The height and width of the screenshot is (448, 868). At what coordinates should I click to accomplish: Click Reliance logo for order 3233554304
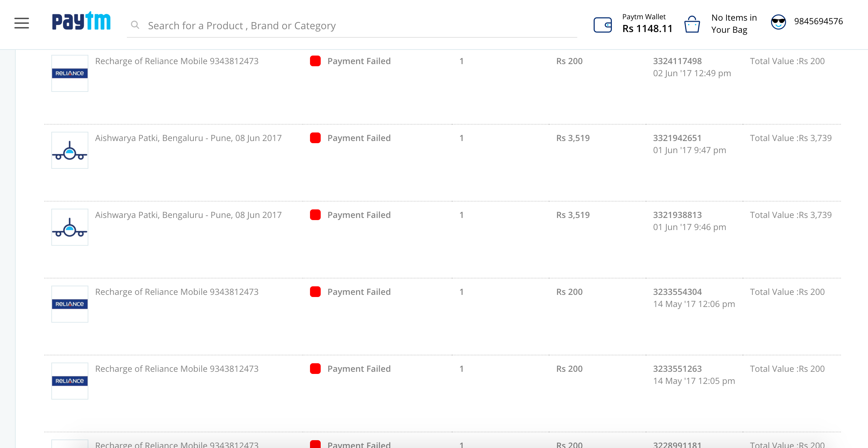coord(70,304)
